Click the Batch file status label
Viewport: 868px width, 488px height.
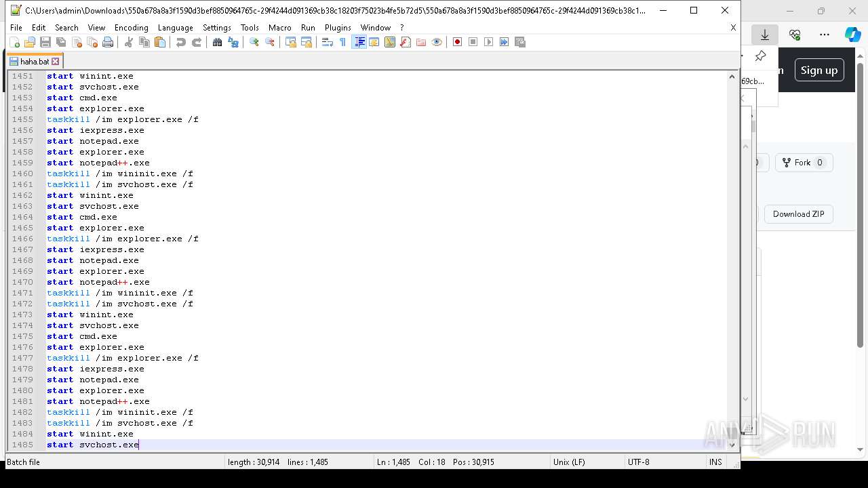tap(23, 462)
